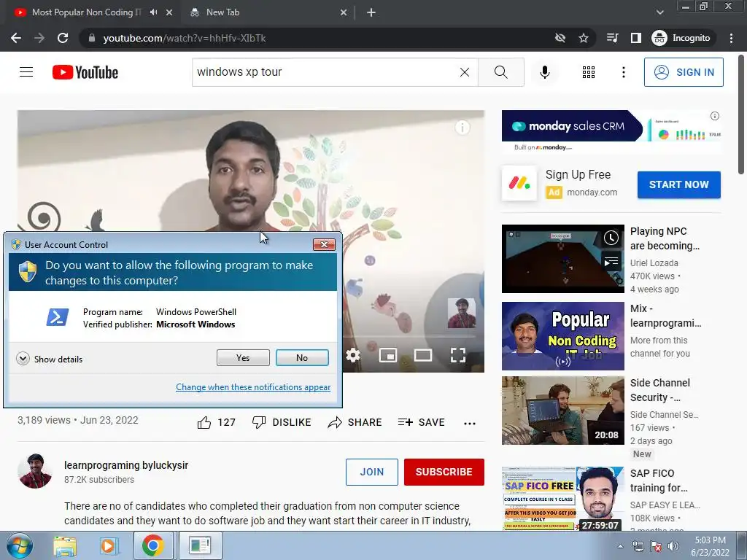747x560 pixels.
Task: Share the video
Action: point(355,422)
